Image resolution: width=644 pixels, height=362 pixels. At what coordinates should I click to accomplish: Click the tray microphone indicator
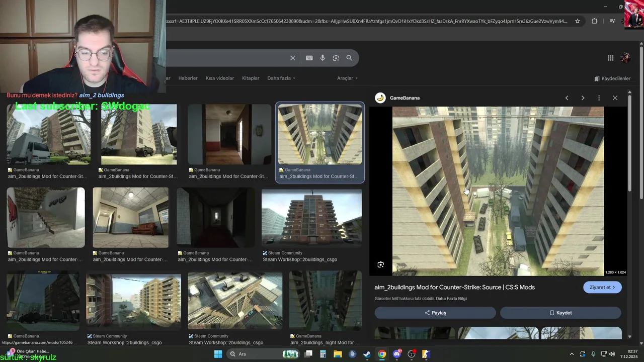593,354
